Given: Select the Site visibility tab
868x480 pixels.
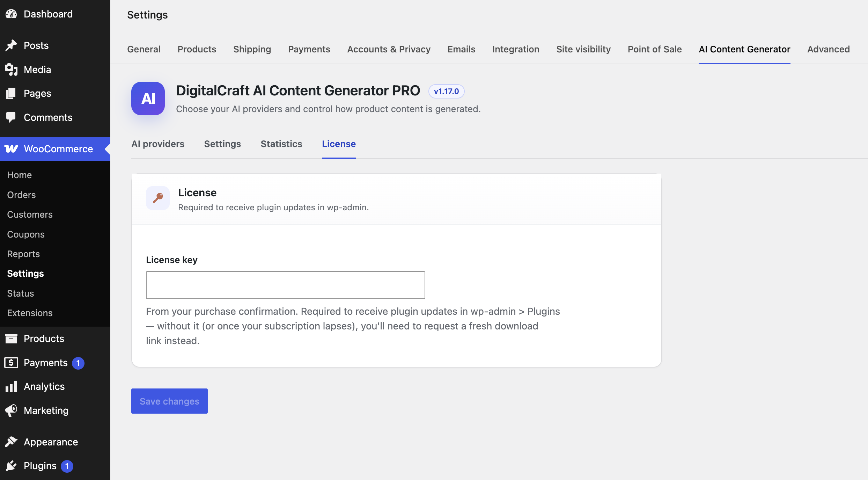Looking at the screenshot, I should [583, 49].
